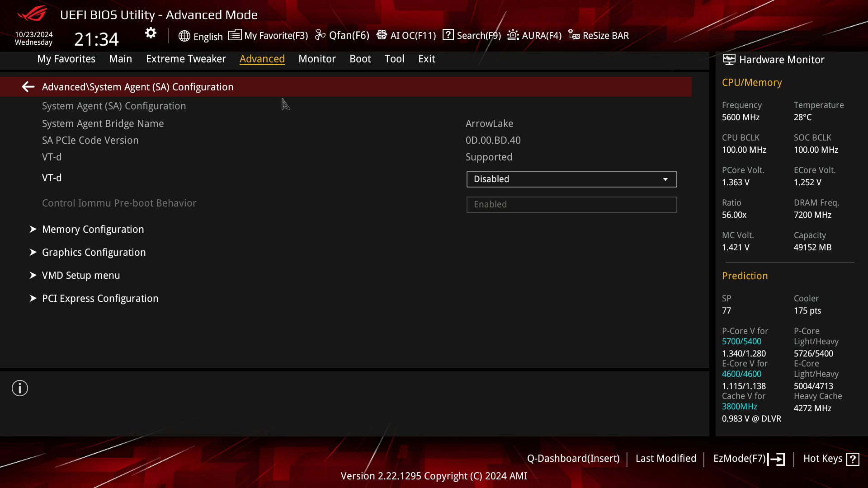Open AI OC overclocking icon
The image size is (868, 488).
click(x=382, y=35)
